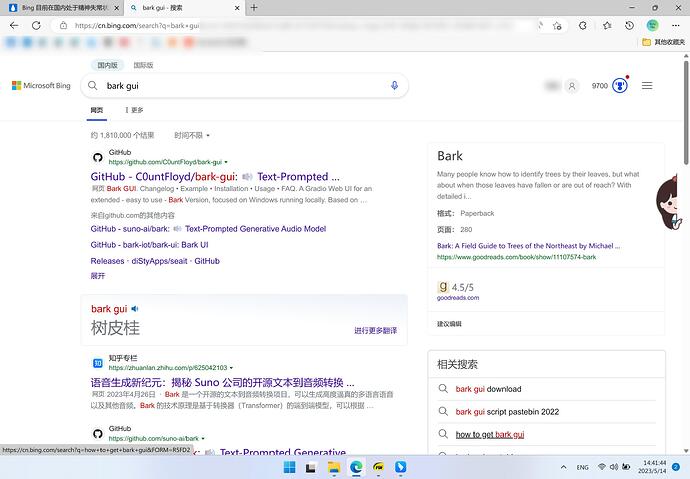This screenshot has height=479, width=690.
Task: Select the 网页 search tab
Action: 97,110
